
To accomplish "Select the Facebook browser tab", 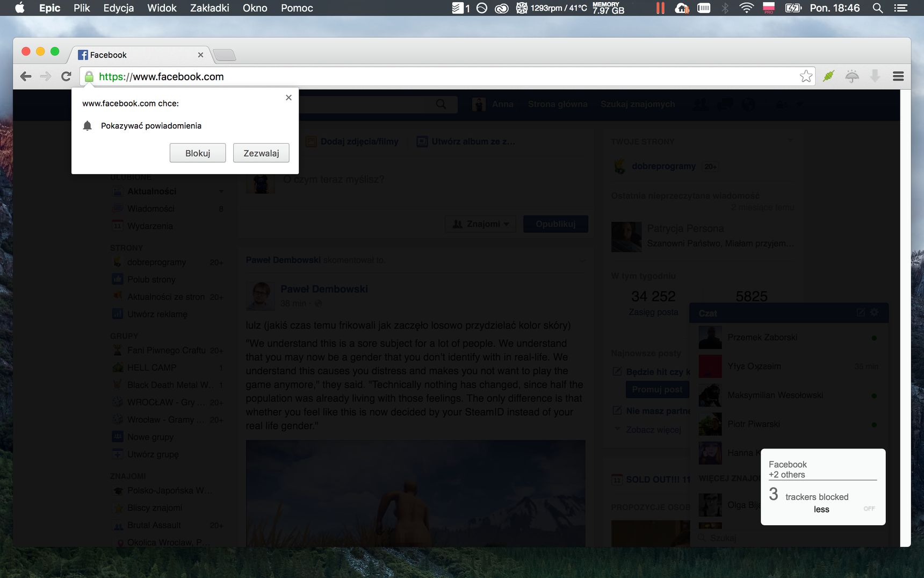I will 139,55.
